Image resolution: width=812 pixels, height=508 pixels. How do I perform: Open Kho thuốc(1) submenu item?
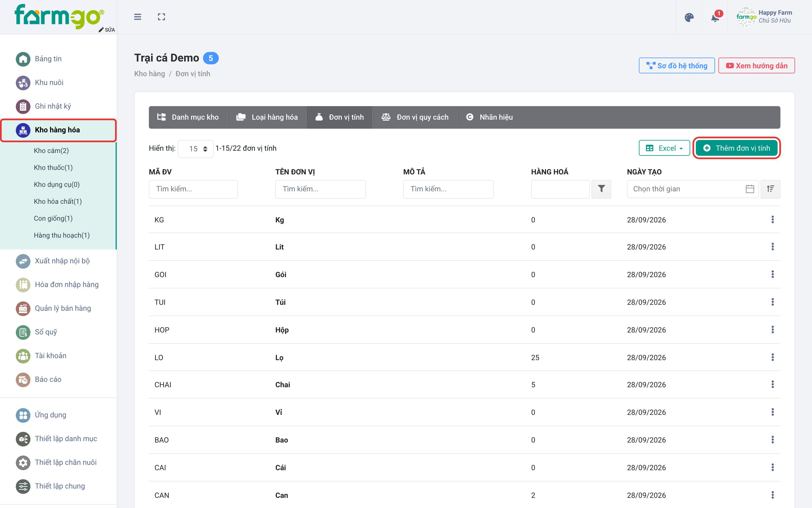click(x=53, y=168)
